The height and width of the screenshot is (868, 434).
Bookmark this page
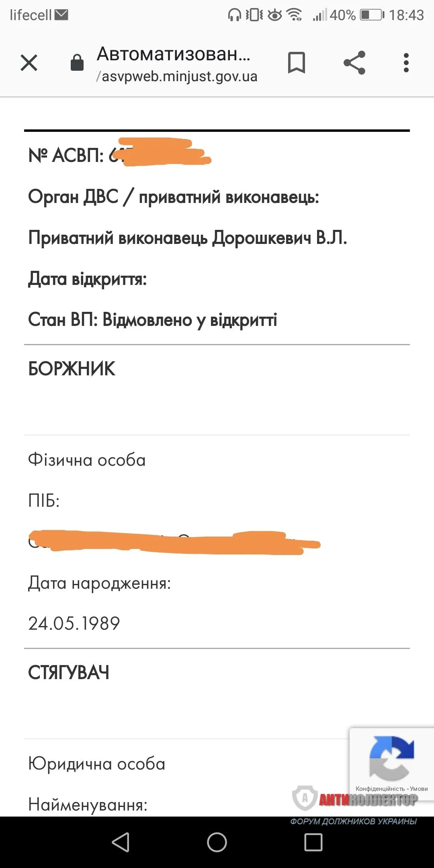[x=297, y=63]
